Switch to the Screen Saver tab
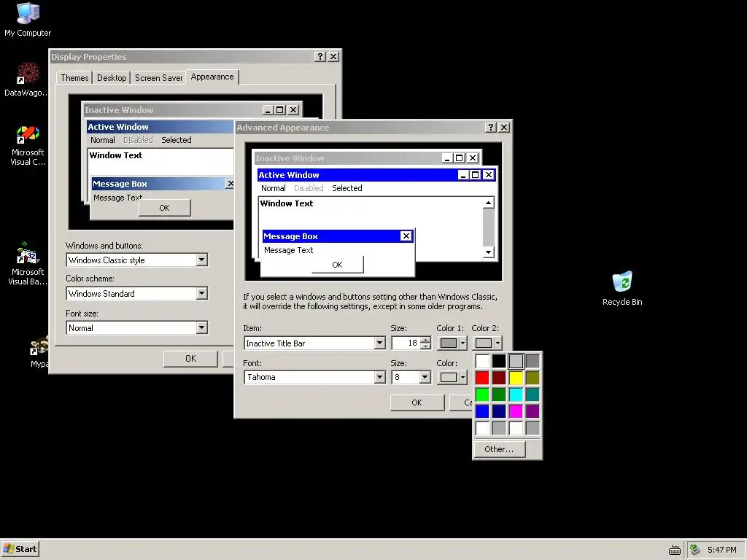The width and height of the screenshot is (747, 560). point(158,77)
